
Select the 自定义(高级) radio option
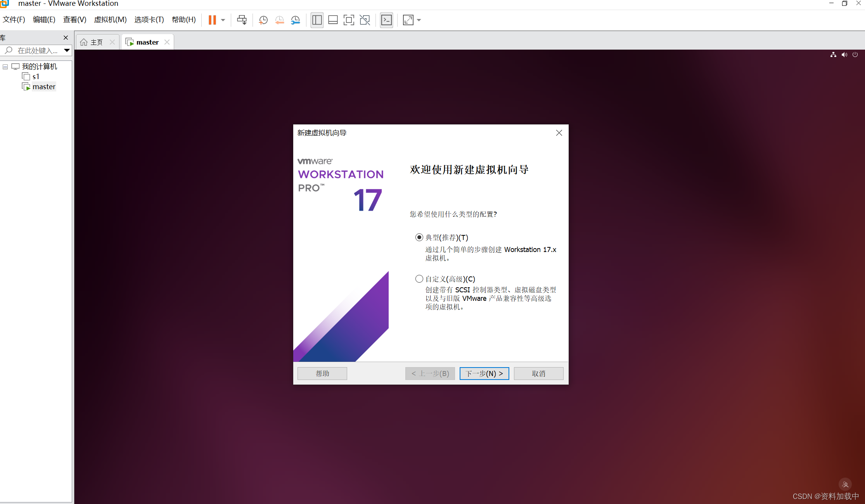point(419,279)
